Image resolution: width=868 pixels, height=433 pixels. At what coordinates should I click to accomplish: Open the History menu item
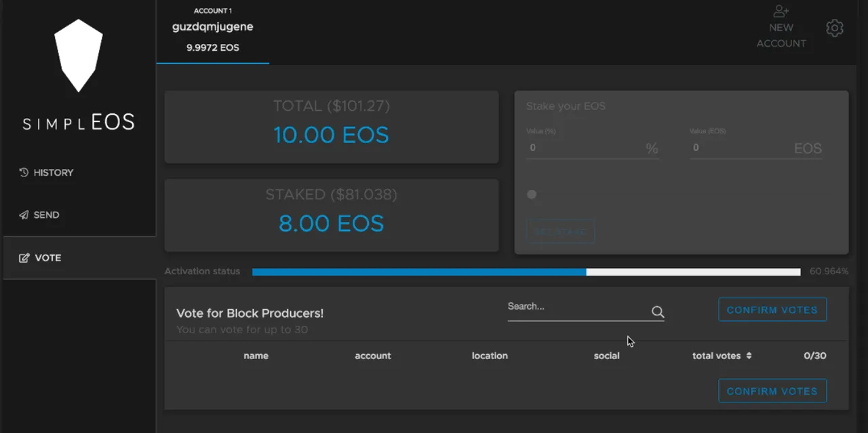(79, 172)
